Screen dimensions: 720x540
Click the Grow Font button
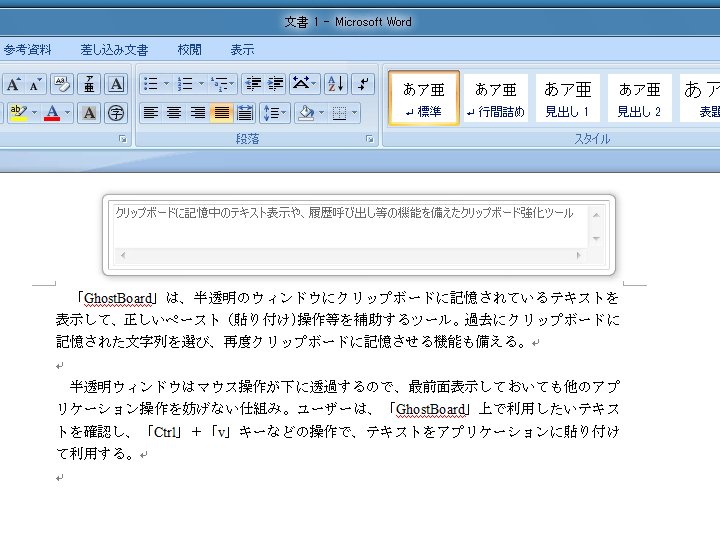point(13,84)
